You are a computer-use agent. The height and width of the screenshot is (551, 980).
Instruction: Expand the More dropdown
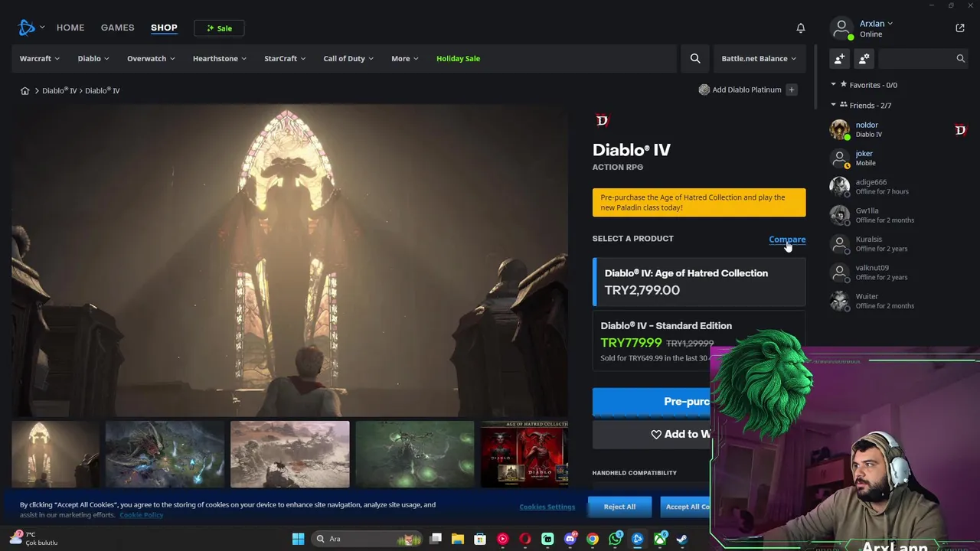(x=405, y=58)
